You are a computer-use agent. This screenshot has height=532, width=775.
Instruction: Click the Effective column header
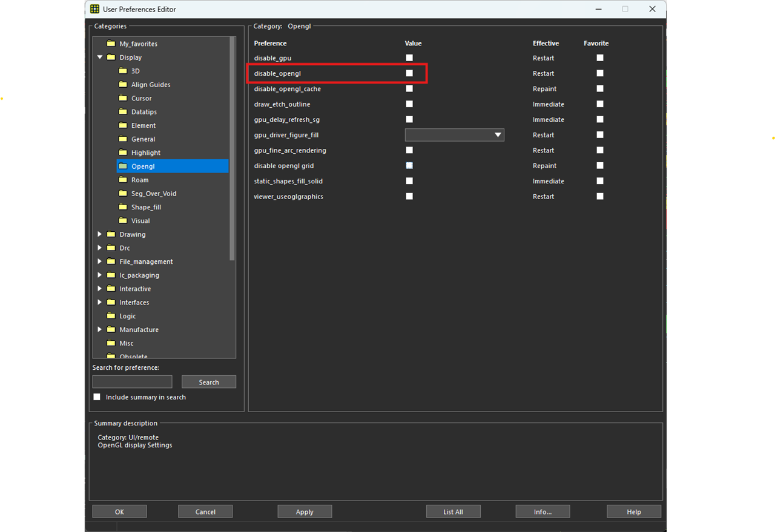tap(546, 43)
